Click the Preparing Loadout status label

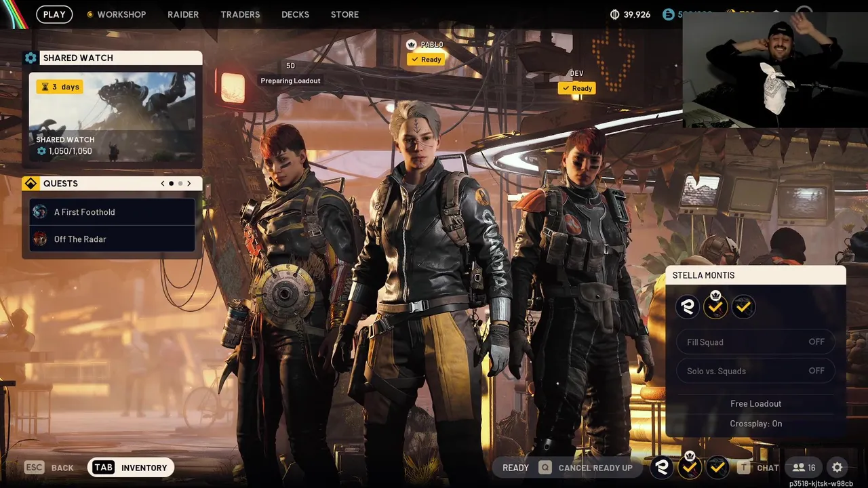pyautogui.click(x=290, y=81)
